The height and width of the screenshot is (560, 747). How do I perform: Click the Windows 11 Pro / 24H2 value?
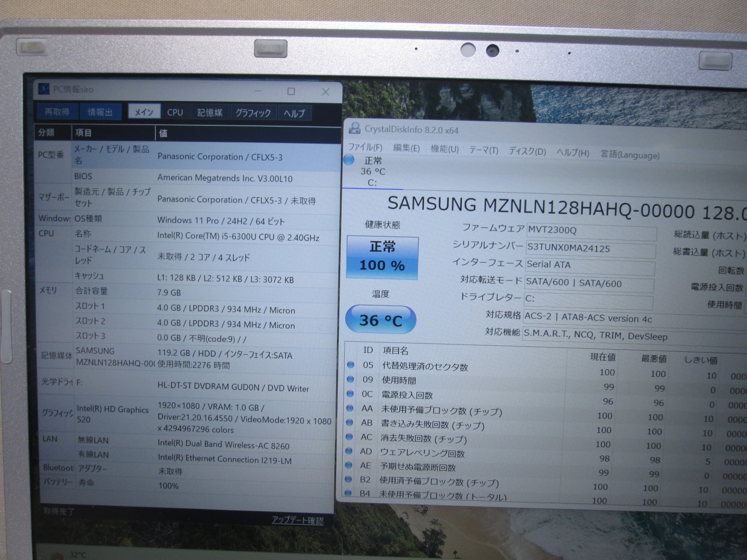click(x=221, y=220)
